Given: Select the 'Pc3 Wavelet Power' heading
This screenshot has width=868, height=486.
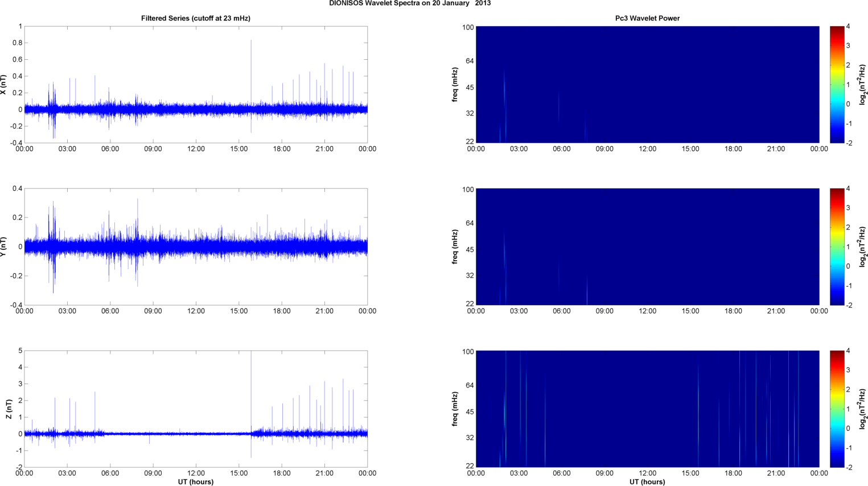Looking at the screenshot, I should pyautogui.click(x=647, y=18).
